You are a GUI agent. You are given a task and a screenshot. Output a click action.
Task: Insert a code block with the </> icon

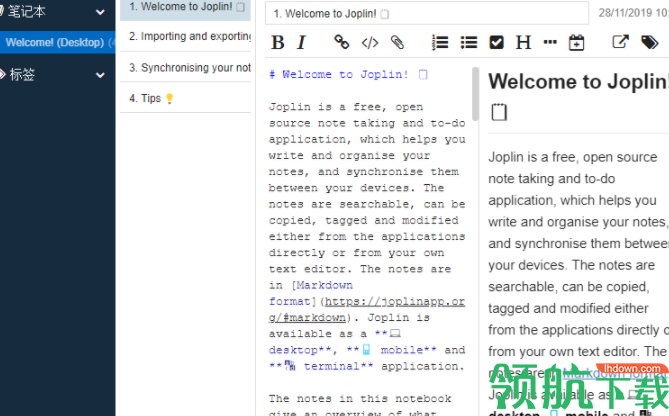tap(369, 43)
